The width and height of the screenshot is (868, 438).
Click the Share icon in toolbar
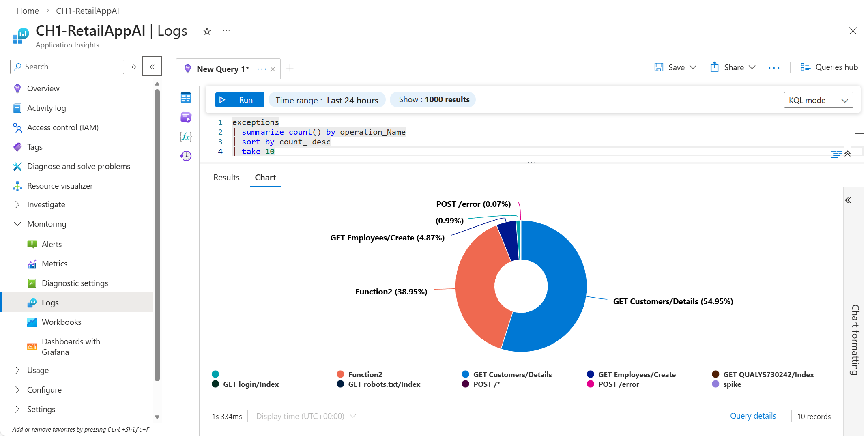(x=714, y=67)
